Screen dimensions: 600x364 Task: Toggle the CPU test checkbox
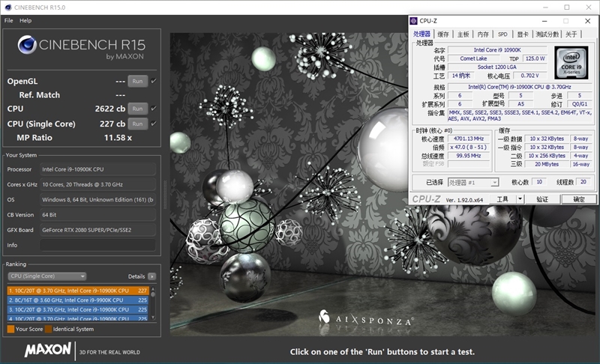[154, 109]
